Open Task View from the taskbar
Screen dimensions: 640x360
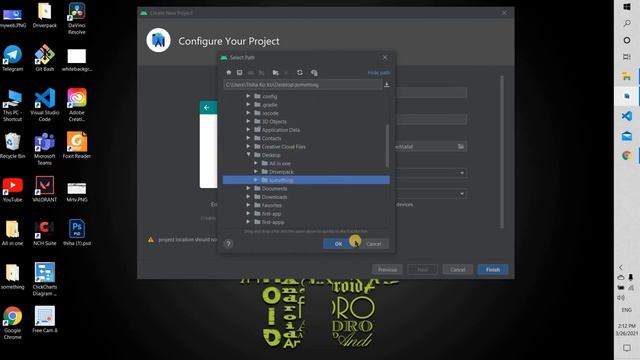(x=627, y=57)
